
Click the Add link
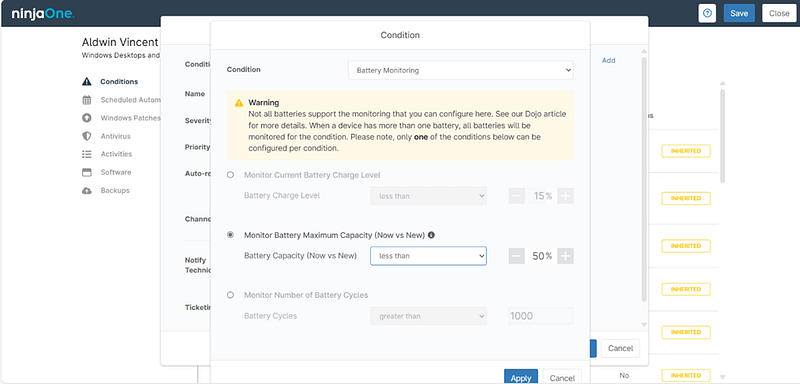(x=609, y=60)
